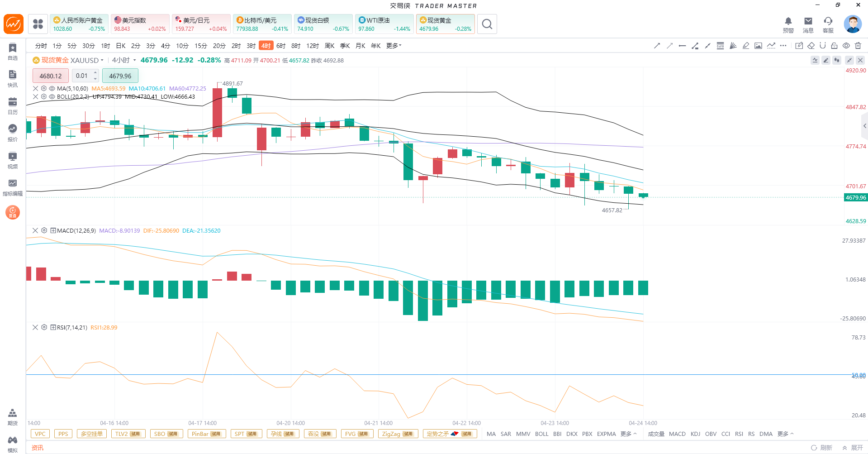Screen dimensions: 868x454
Task: Increase lot size with stepper up arrow
Action: pyautogui.click(x=95, y=73)
